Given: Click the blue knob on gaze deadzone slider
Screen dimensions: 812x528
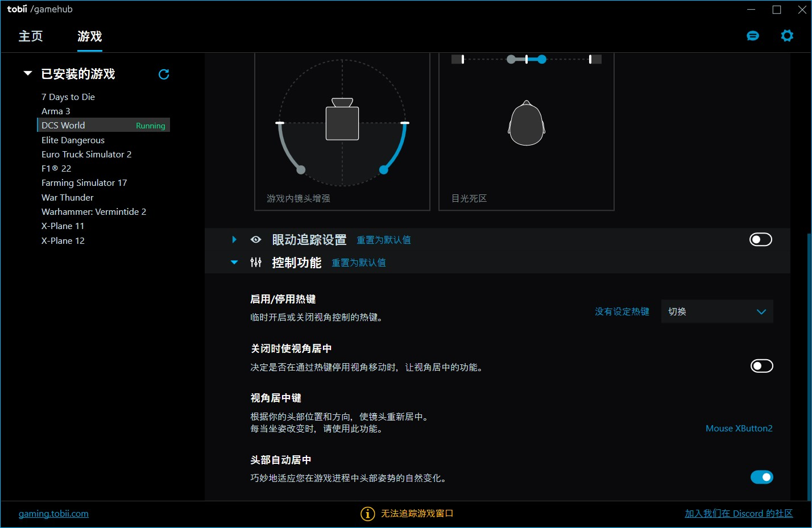Looking at the screenshot, I should tap(542, 59).
